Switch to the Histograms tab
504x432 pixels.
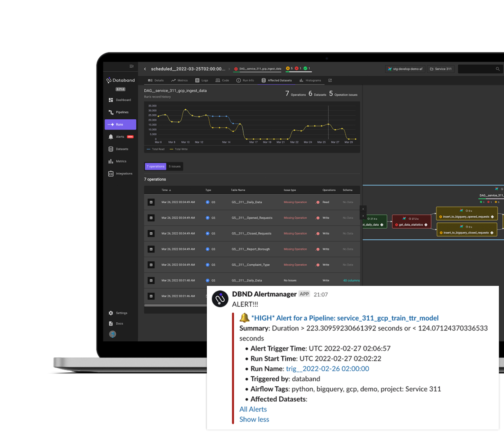[x=310, y=80]
